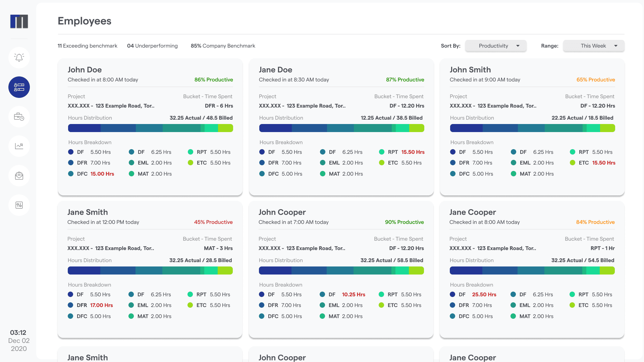Click the Hours Distribution bar on Jane Cooper's card
Image resolution: width=644 pixels, height=362 pixels.
pyautogui.click(x=532, y=270)
